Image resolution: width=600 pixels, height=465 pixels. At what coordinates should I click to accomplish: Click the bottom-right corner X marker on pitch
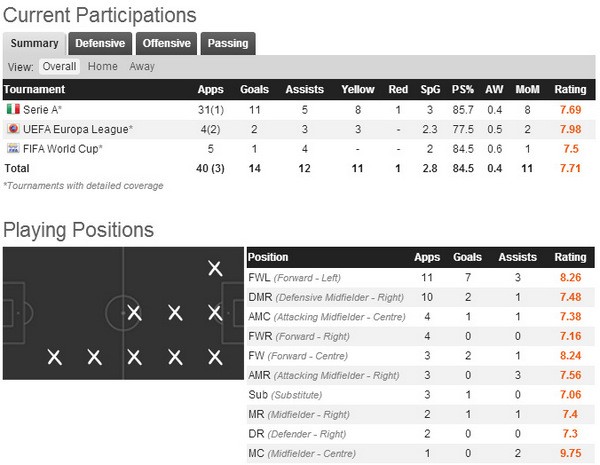[215, 357]
